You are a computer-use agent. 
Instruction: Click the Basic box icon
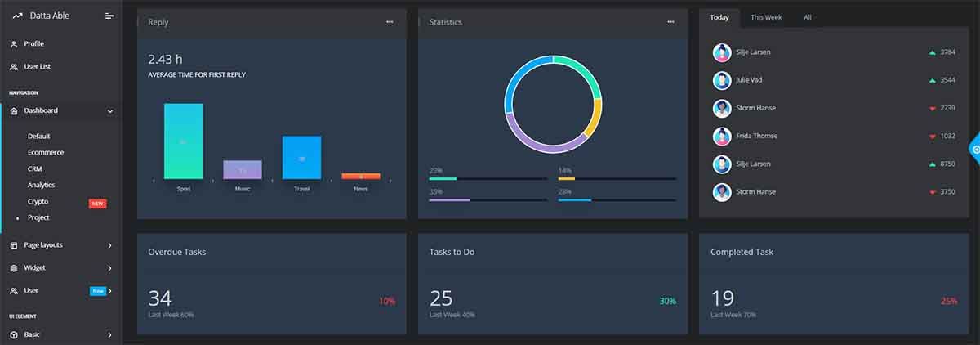point(14,335)
